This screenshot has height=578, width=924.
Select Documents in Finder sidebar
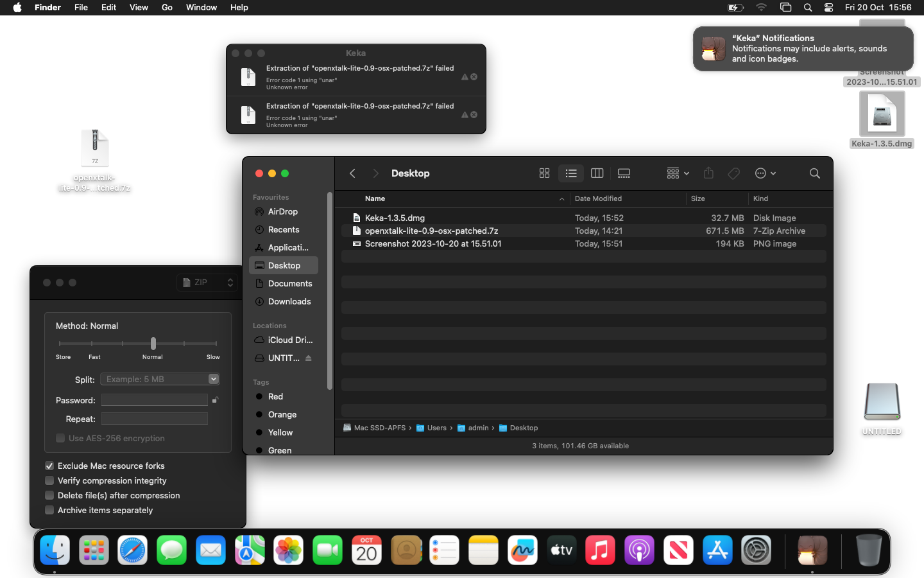tap(284, 283)
